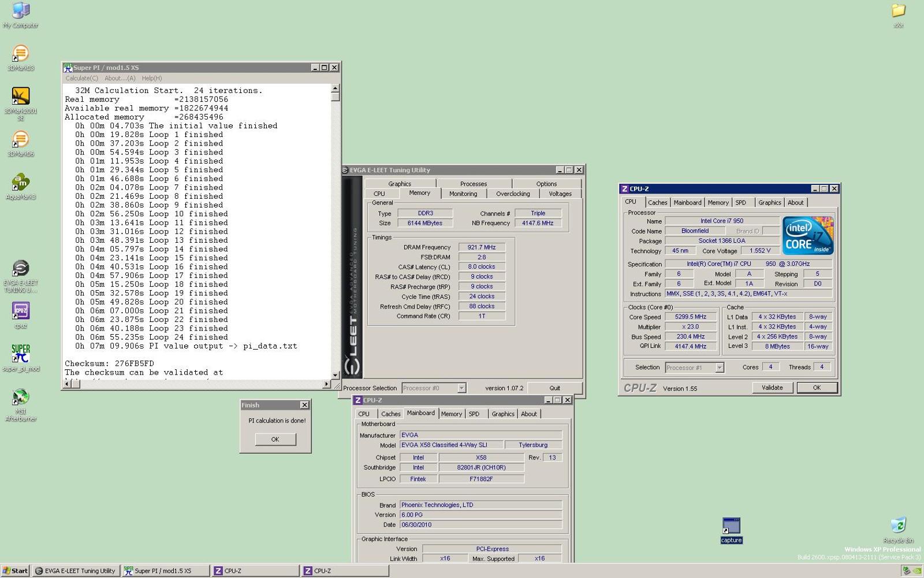Click the Start button
This screenshot has width=924, height=578.
tap(16, 570)
